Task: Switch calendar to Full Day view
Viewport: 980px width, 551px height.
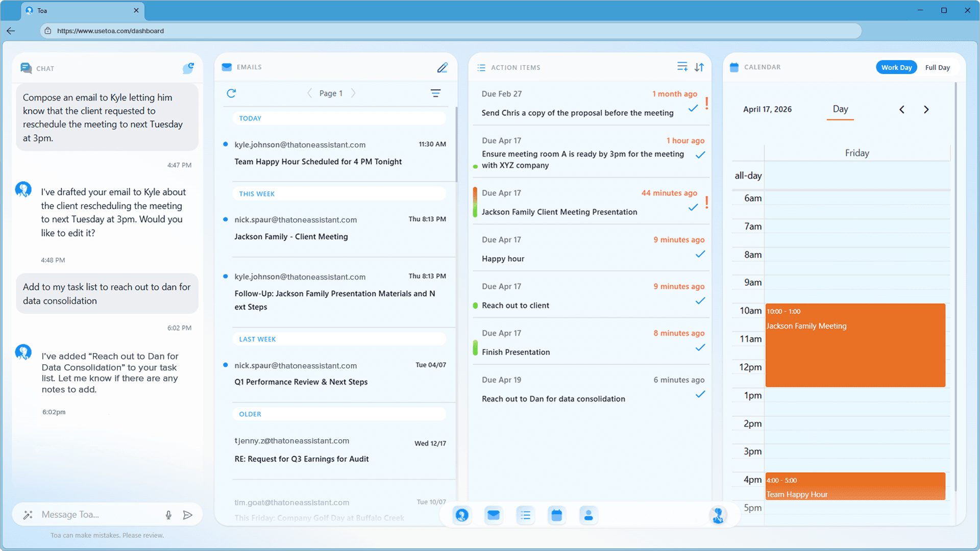Action: point(937,67)
